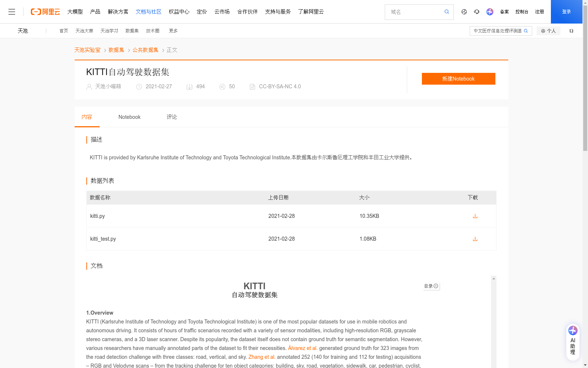This screenshot has width=588, height=368.
Task: Open the Álvarez et al. reference link
Action: 303,348
